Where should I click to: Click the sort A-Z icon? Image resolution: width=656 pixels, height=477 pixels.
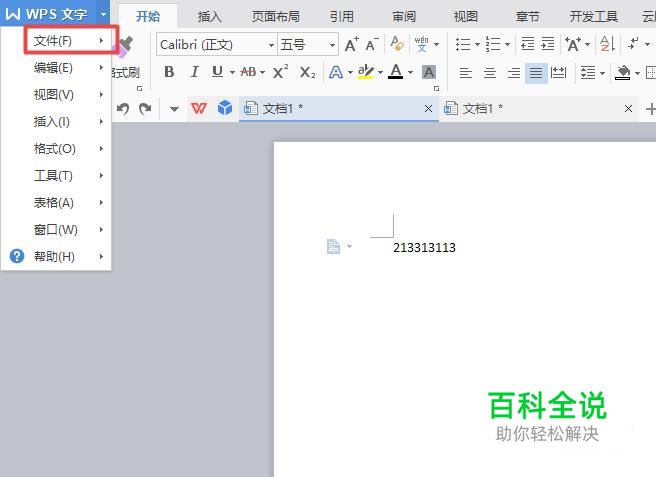pyautogui.click(x=607, y=44)
